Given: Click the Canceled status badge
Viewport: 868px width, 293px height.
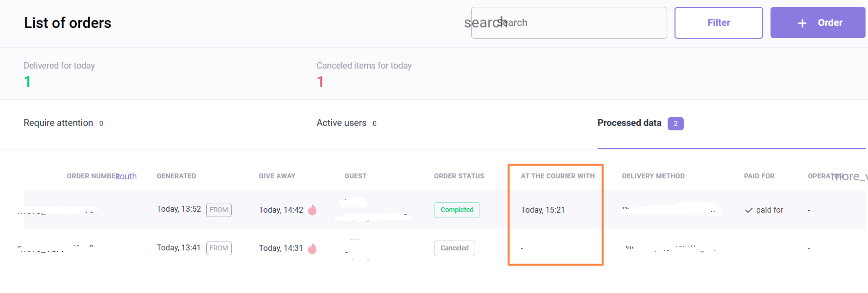Looking at the screenshot, I should coord(454,248).
